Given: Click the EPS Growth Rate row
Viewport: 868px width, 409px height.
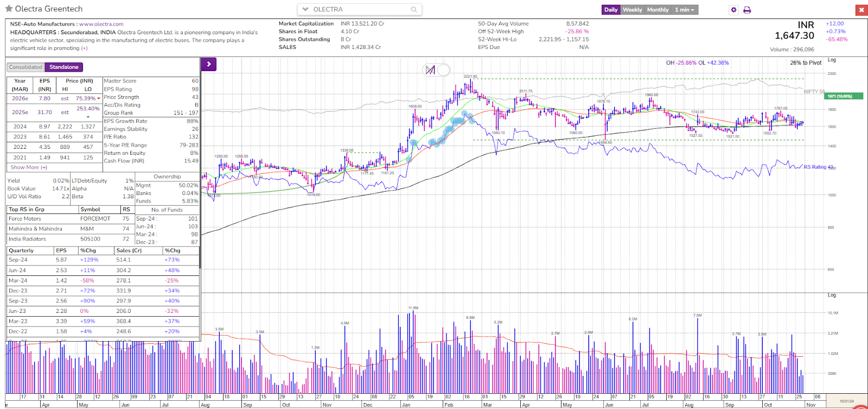Looking at the screenshot, I should (x=151, y=121).
